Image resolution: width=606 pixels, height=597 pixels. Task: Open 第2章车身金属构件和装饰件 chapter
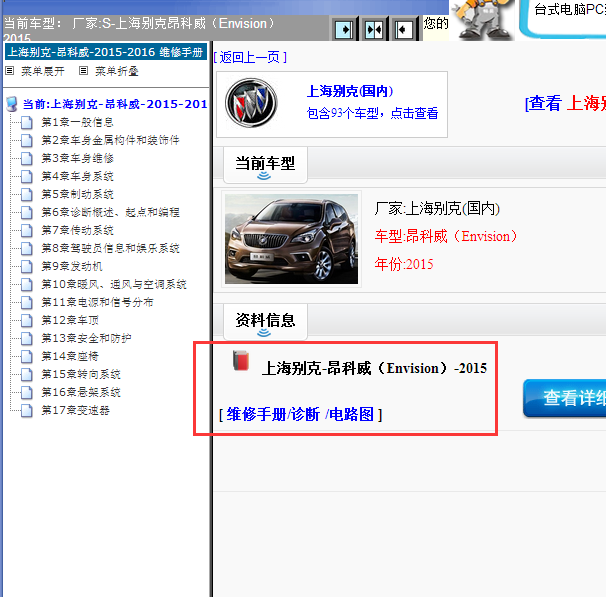coord(111,140)
